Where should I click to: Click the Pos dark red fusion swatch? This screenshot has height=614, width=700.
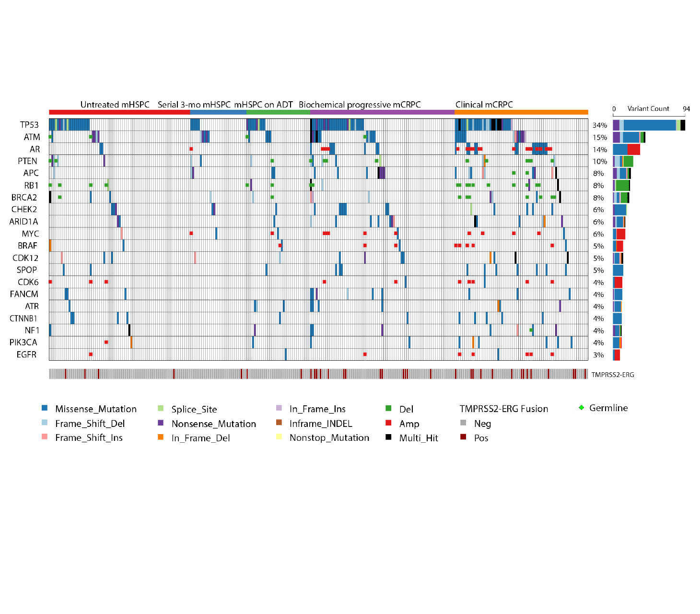click(x=463, y=437)
